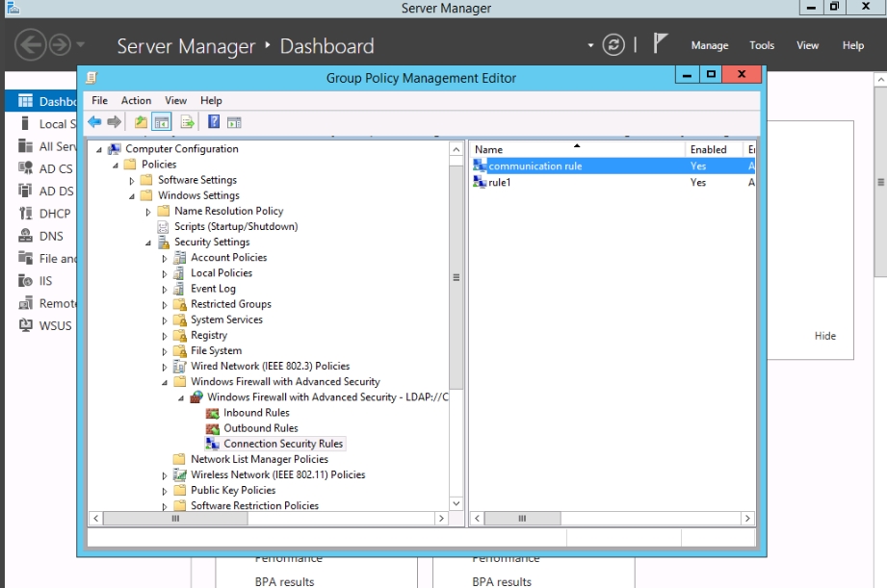The height and width of the screenshot is (588, 887).
Task: Click BPA results under the right tile
Action: (x=502, y=581)
